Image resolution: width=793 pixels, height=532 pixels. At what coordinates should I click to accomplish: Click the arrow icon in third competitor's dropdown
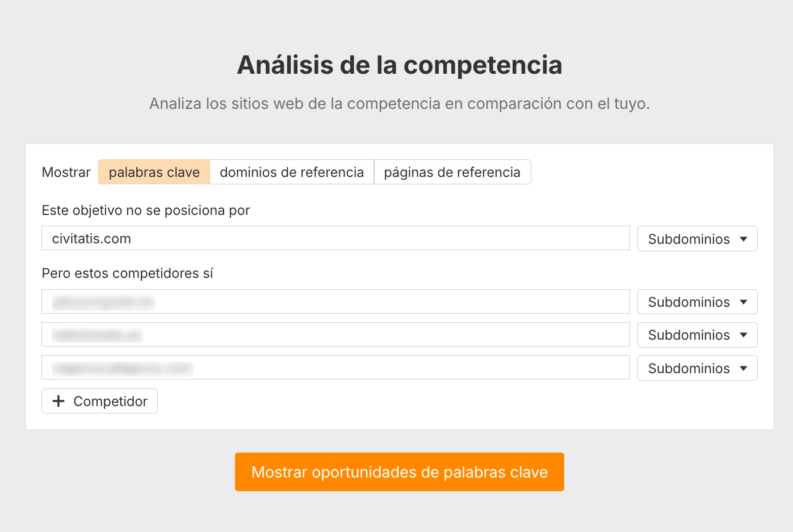744,368
